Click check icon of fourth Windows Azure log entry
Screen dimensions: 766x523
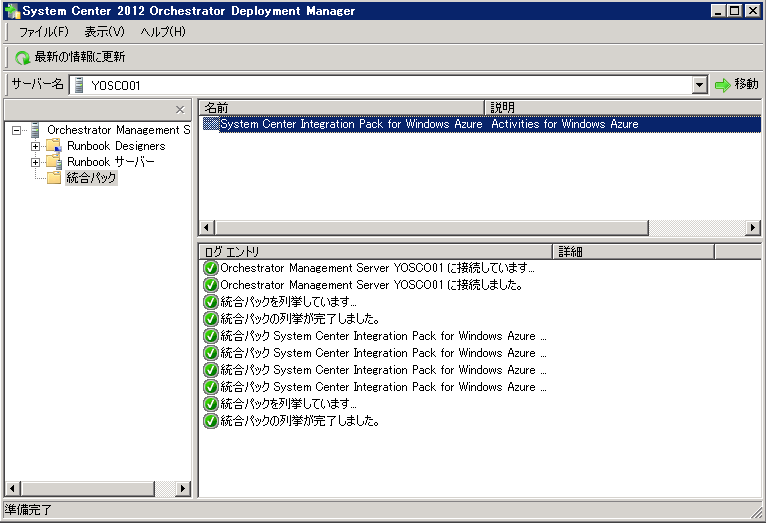(x=211, y=387)
